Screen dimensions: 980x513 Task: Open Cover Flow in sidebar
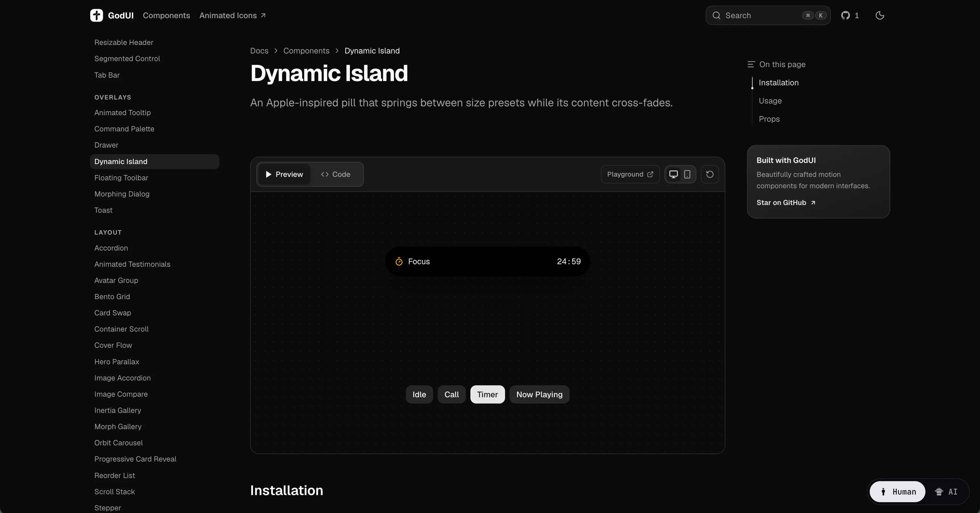(113, 345)
